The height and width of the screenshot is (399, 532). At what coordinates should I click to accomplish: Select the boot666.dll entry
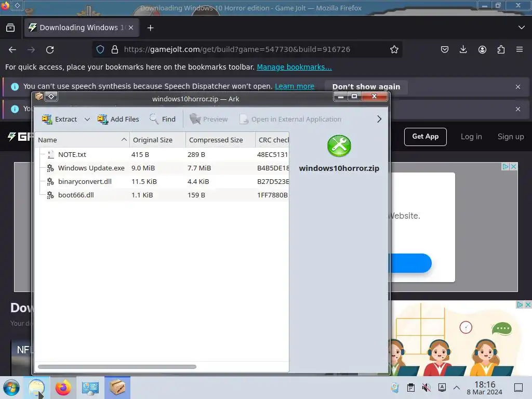pos(76,195)
